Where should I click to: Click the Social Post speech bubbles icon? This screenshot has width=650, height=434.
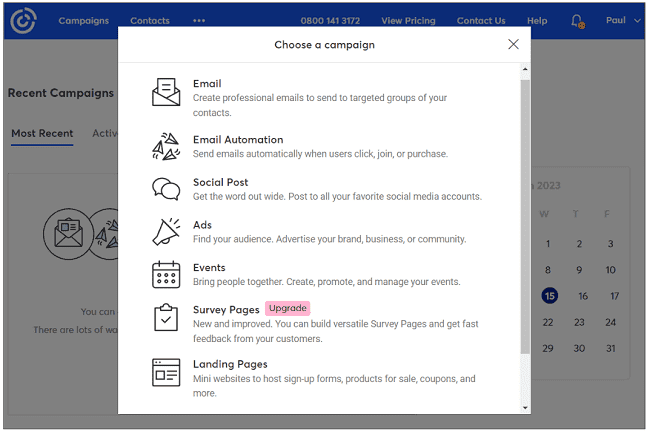tap(166, 189)
